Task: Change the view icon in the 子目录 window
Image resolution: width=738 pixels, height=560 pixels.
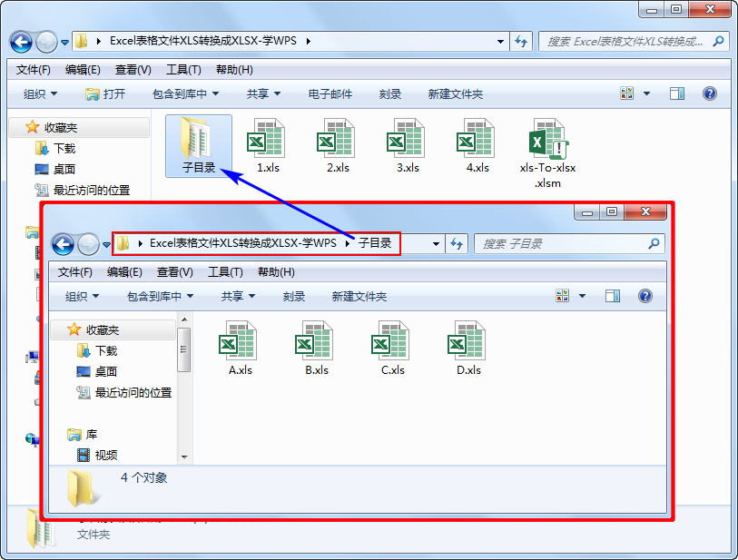Action: tap(563, 296)
